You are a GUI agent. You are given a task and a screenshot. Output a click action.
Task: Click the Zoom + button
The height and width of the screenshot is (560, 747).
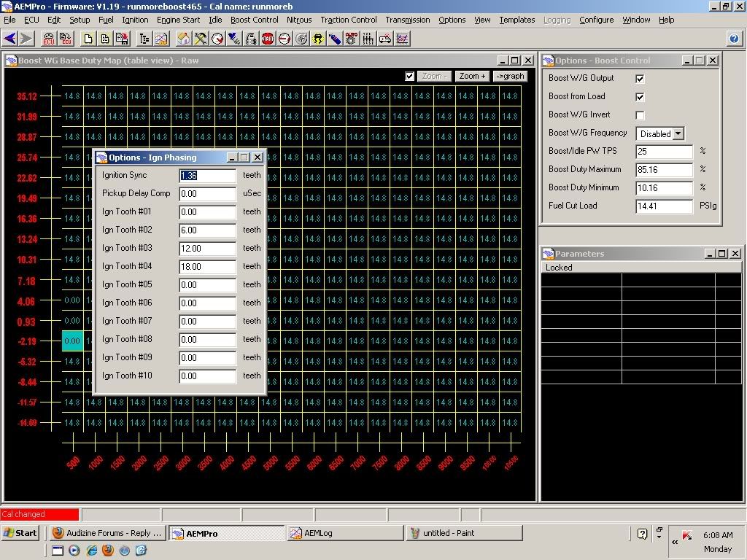coord(472,76)
